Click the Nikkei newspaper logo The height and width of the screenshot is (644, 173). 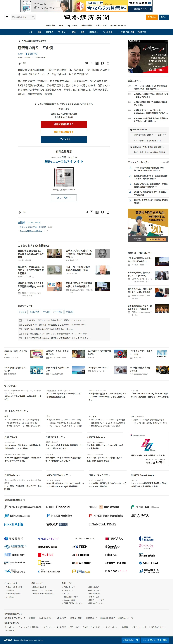86,17
